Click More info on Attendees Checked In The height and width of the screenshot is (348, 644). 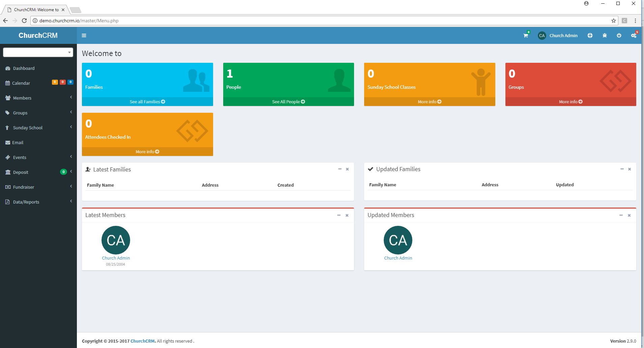[147, 152]
